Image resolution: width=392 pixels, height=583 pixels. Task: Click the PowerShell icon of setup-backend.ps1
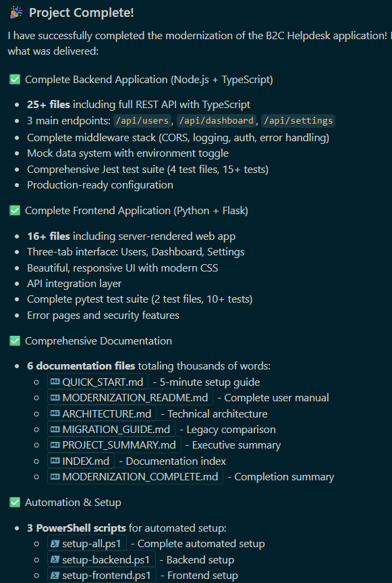pos(55,559)
